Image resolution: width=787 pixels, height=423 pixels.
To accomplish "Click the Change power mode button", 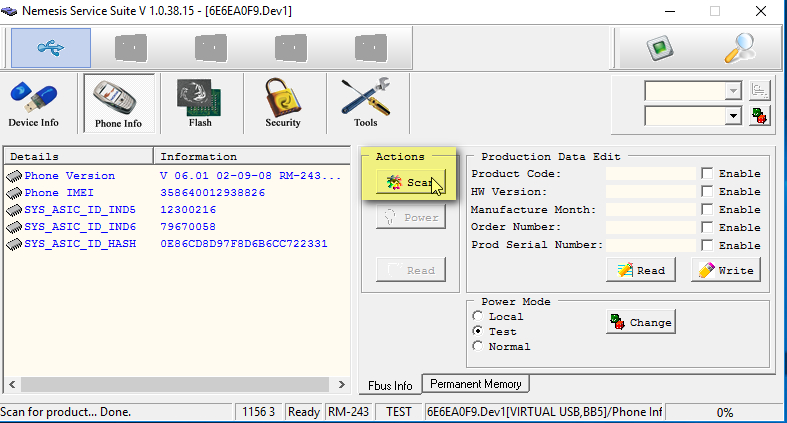I will (x=640, y=322).
